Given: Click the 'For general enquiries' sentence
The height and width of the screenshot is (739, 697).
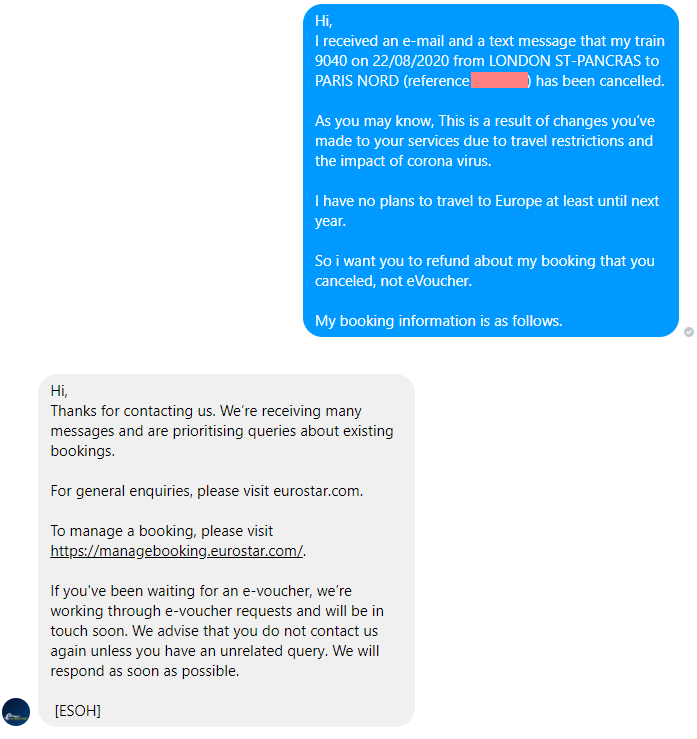Looking at the screenshot, I should click(x=206, y=491).
